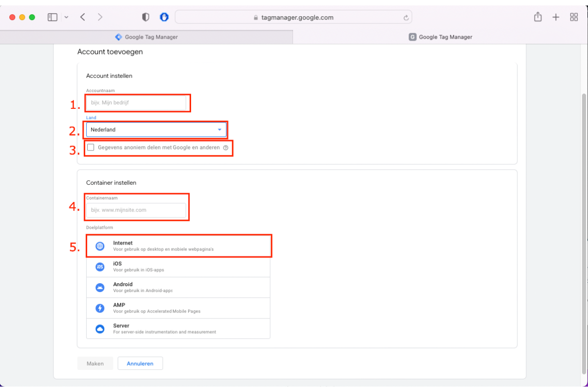Click the Accountnaam input field
This screenshot has width=588, height=392.
[x=136, y=103]
